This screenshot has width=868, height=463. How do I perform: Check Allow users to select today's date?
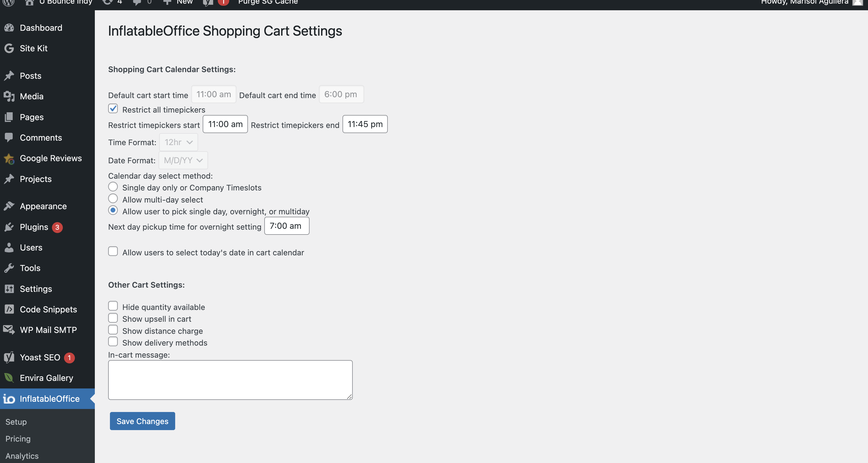tap(113, 251)
